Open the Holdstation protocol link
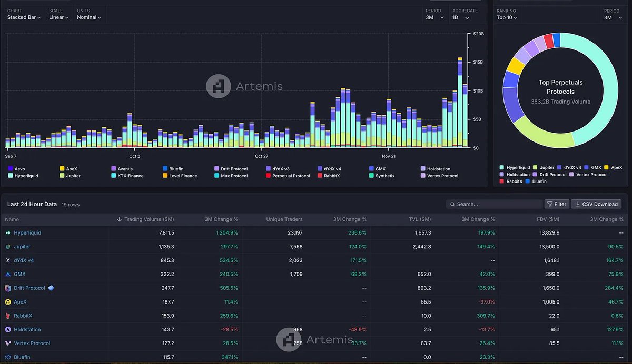 click(x=27, y=330)
